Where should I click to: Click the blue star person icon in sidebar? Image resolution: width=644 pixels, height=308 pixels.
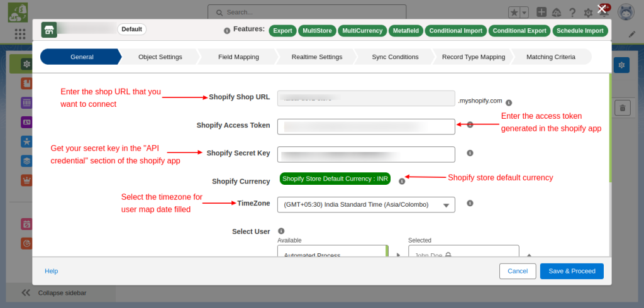(26, 141)
